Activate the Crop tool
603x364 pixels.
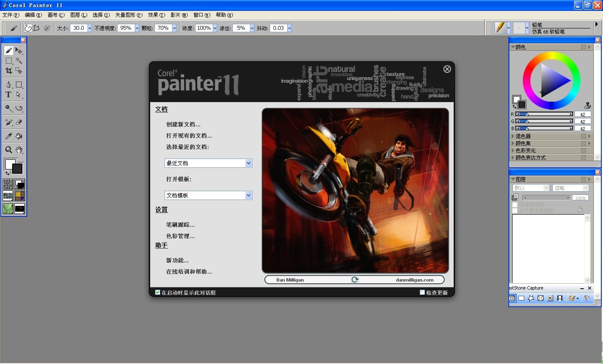pyautogui.click(x=9, y=71)
